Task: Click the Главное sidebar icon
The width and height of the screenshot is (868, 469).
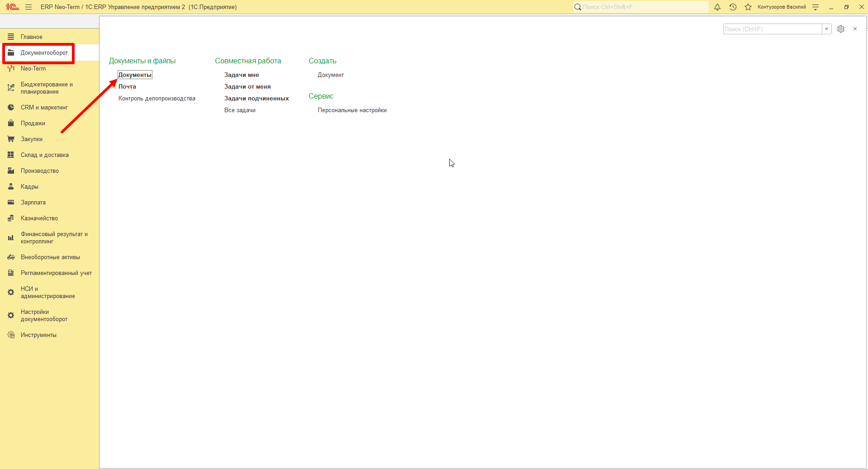Action: coord(11,37)
